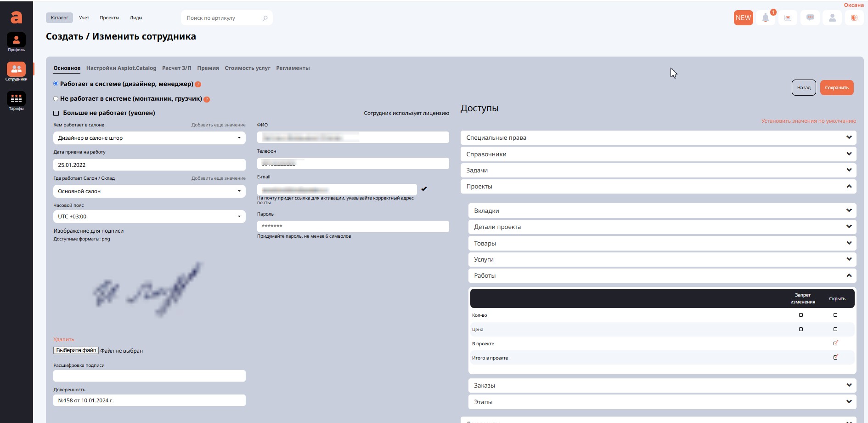
Task: Expand the Специальные права section
Action: tap(658, 137)
